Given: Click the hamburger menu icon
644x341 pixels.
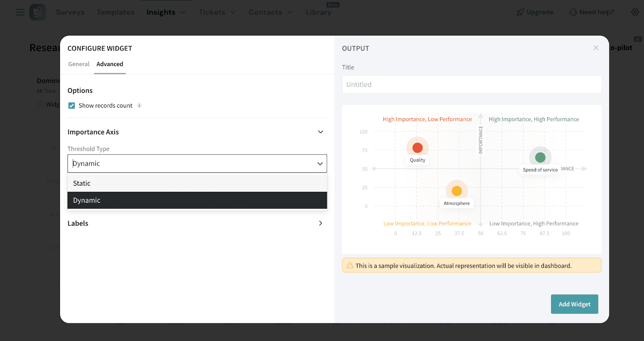Looking at the screenshot, I should tap(20, 12).
